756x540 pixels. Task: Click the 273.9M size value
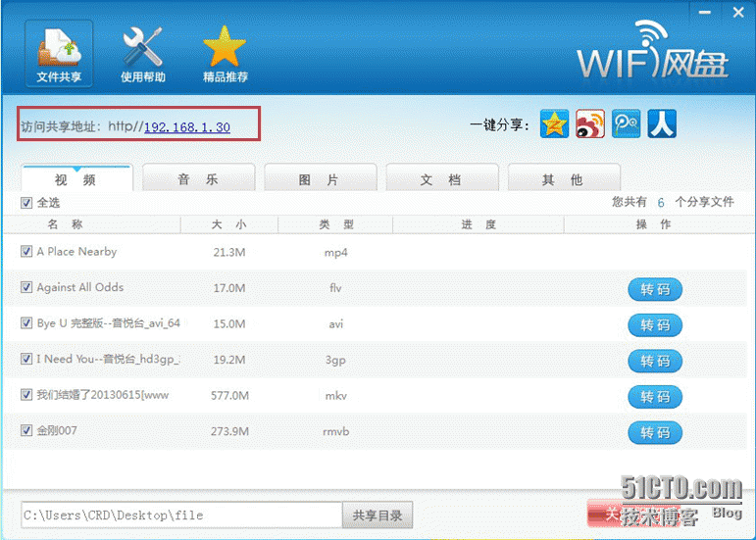(229, 431)
